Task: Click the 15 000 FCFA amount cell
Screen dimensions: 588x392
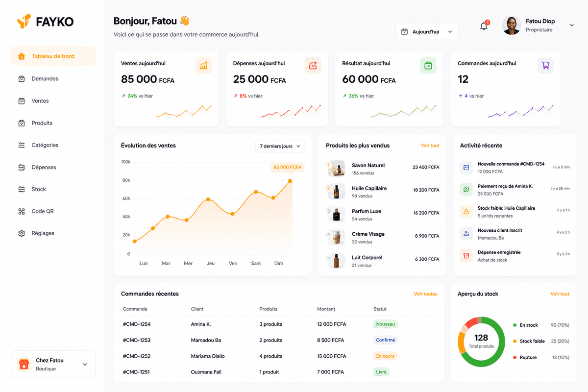Action: coord(332,356)
